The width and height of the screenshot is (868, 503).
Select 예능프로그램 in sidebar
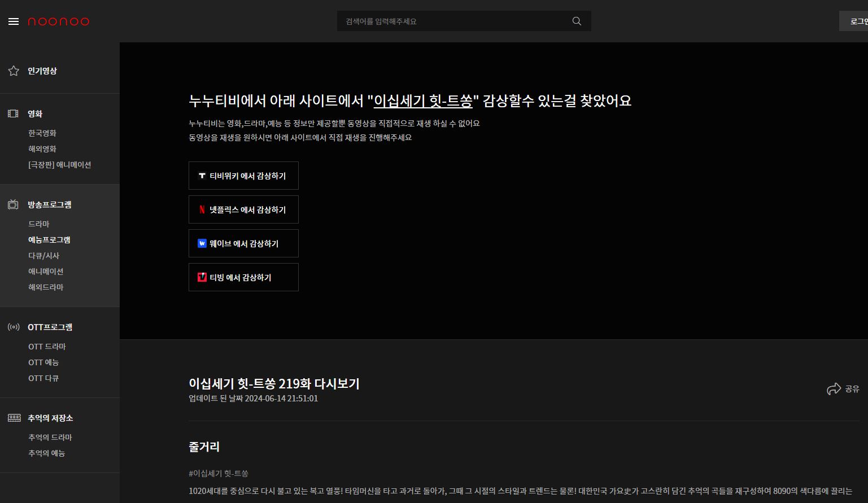point(49,239)
